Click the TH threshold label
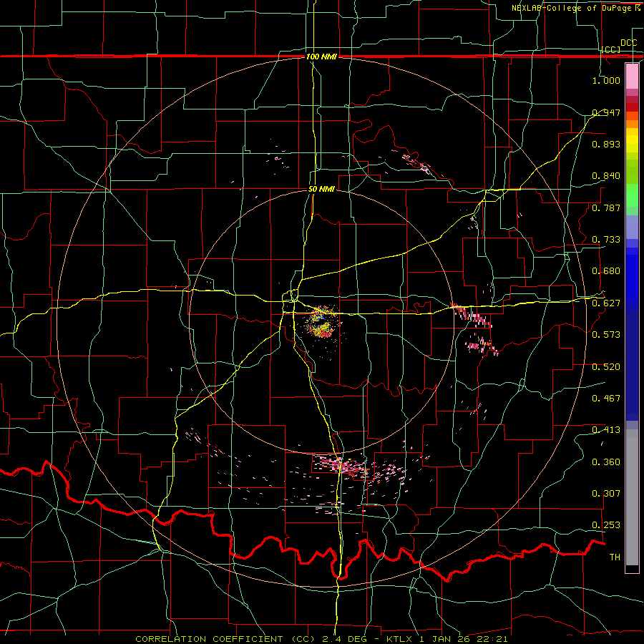 (x=615, y=557)
